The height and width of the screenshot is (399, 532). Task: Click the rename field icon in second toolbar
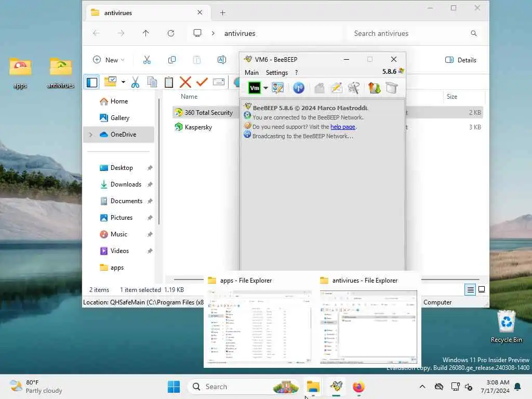tap(219, 82)
